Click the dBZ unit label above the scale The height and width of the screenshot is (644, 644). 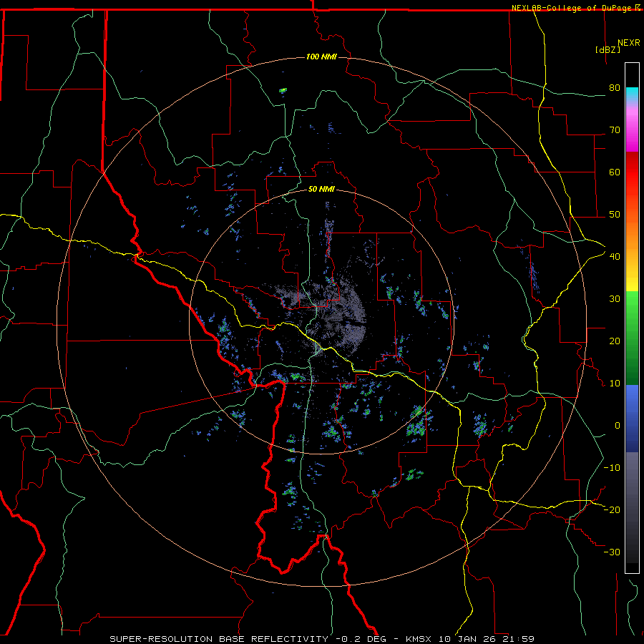click(x=608, y=50)
